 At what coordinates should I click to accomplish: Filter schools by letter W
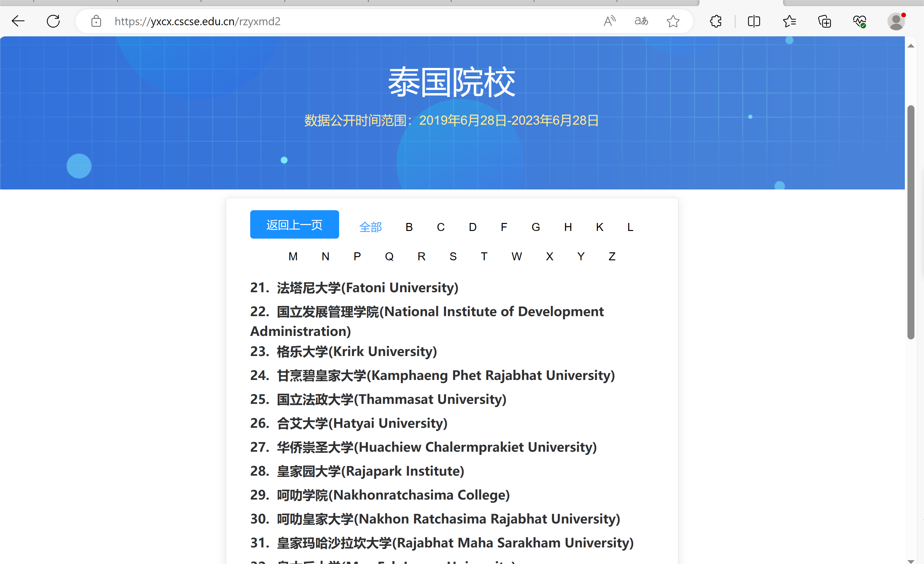517,256
